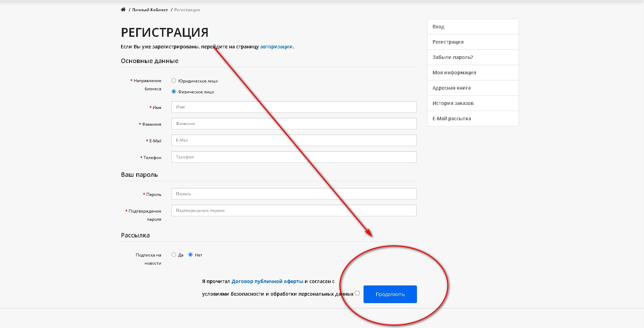Select Юридическое лицо radio button
Viewport: 644px width, 328px height.
point(174,81)
